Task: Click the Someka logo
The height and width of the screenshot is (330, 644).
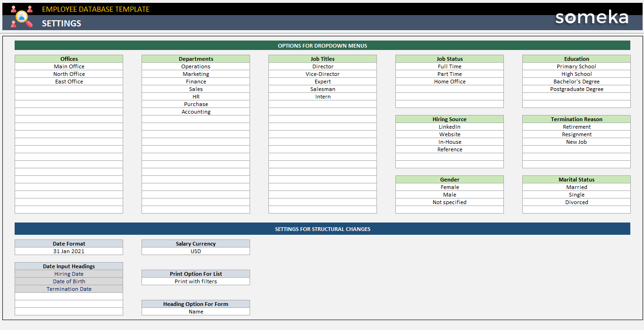Action: (591, 17)
